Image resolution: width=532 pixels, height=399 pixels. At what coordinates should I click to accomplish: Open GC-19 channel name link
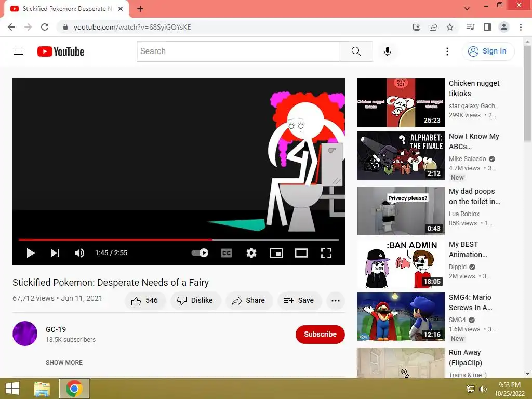click(56, 329)
